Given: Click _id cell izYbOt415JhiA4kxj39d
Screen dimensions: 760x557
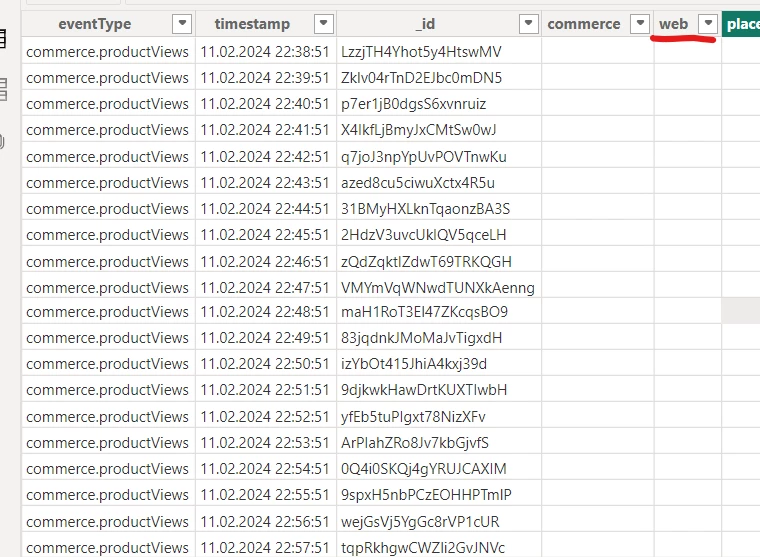Looking at the screenshot, I should (x=439, y=364).
